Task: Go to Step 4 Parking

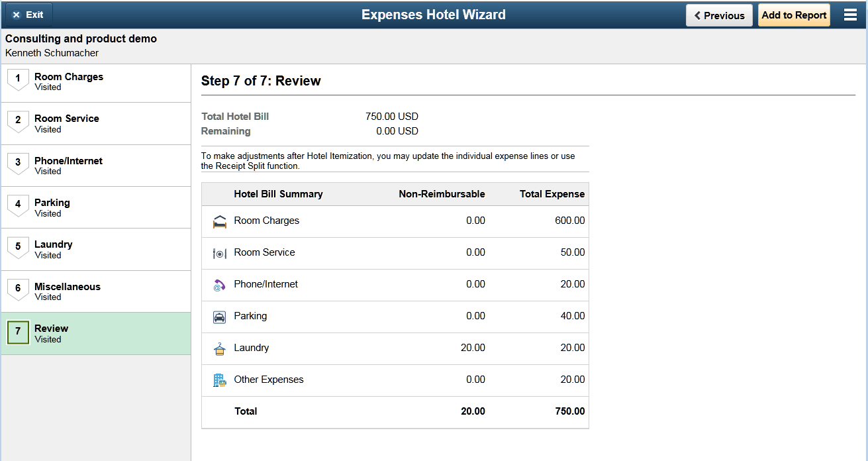Action: [x=96, y=207]
